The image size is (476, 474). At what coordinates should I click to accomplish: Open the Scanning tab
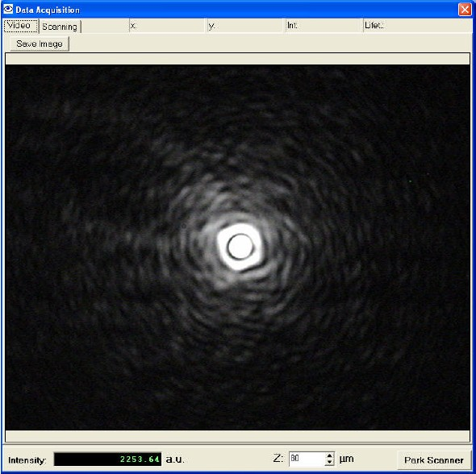click(x=61, y=27)
